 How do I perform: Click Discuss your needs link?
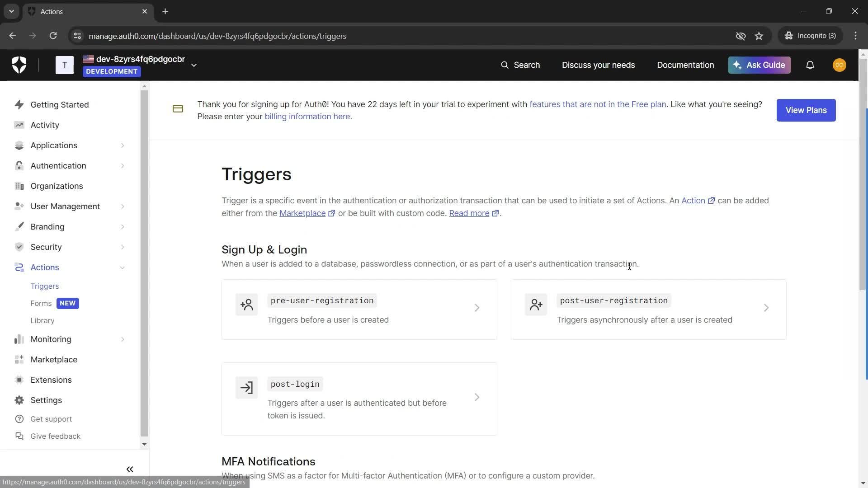pyautogui.click(x=598, y=65)
